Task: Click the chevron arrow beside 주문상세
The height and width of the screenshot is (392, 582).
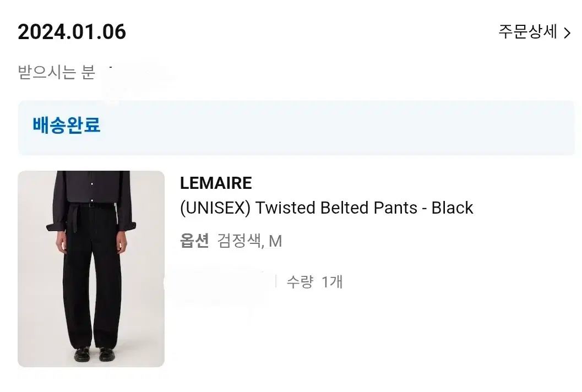Action: 568,33
